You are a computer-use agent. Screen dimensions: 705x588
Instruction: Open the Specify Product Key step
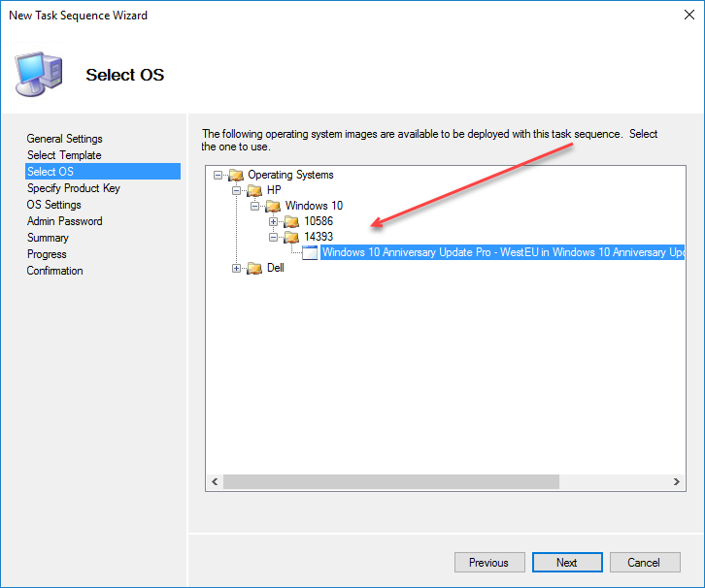click(x=73, y=188)
